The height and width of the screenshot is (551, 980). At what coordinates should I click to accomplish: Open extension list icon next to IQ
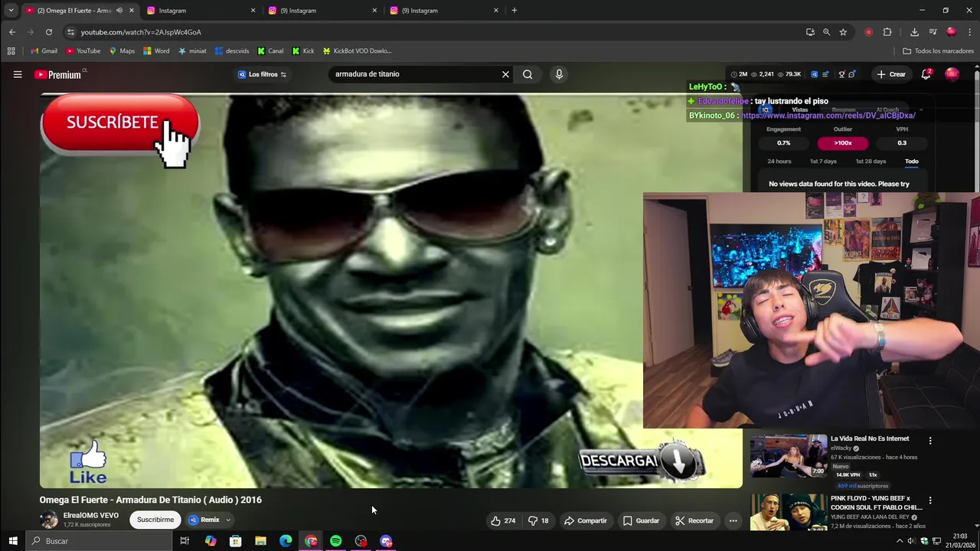[x=826, y=74]
